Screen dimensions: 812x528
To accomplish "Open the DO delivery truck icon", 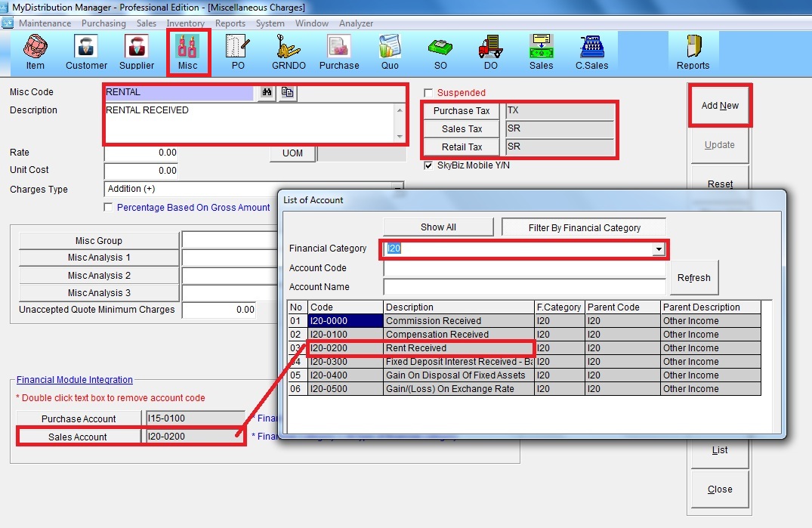I will (491, 51).
